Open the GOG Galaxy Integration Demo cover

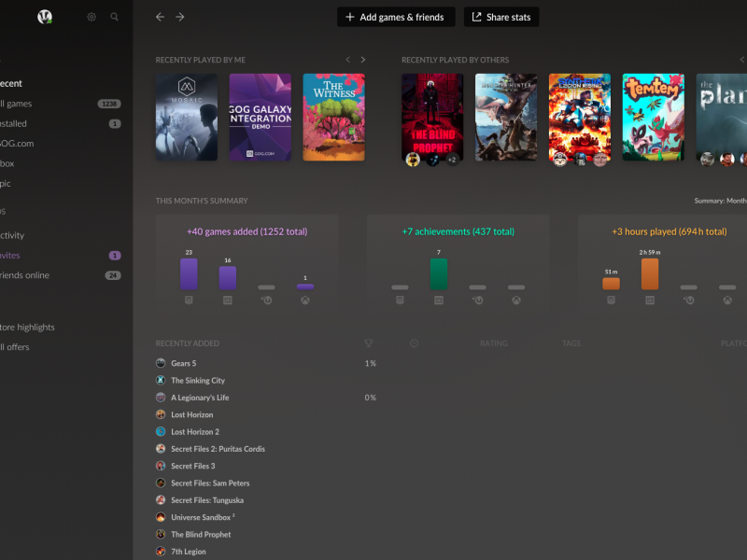pyautogui.click(x=261, y=118)
